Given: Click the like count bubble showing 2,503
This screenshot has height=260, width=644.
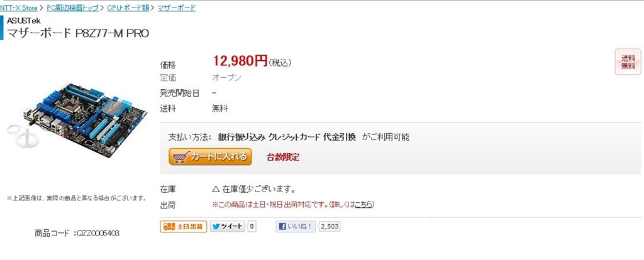Looking at the screenshot, I should [330, 226].
